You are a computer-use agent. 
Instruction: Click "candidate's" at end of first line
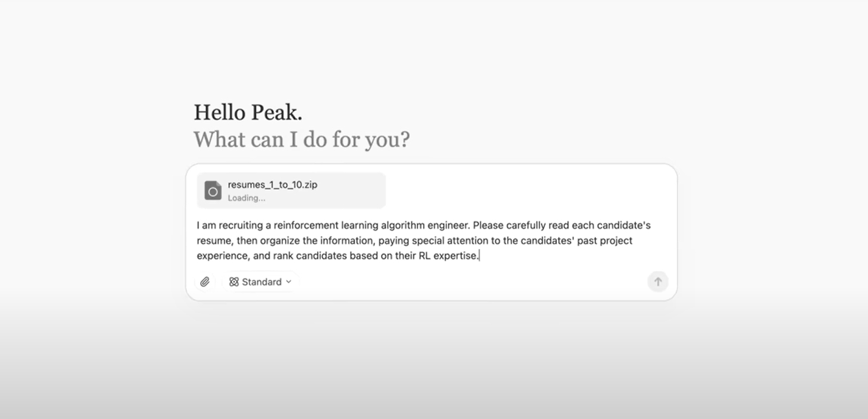tap(625, 226)
